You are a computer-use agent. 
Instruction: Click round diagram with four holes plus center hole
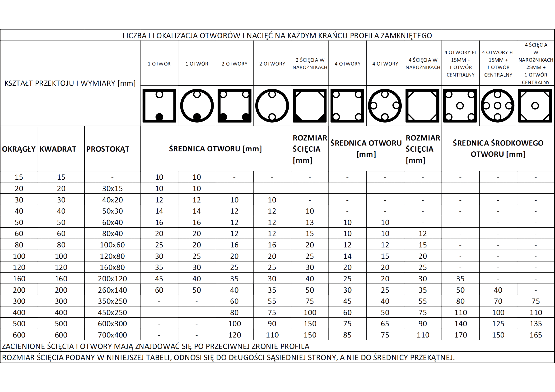click(x=498, y=105)
